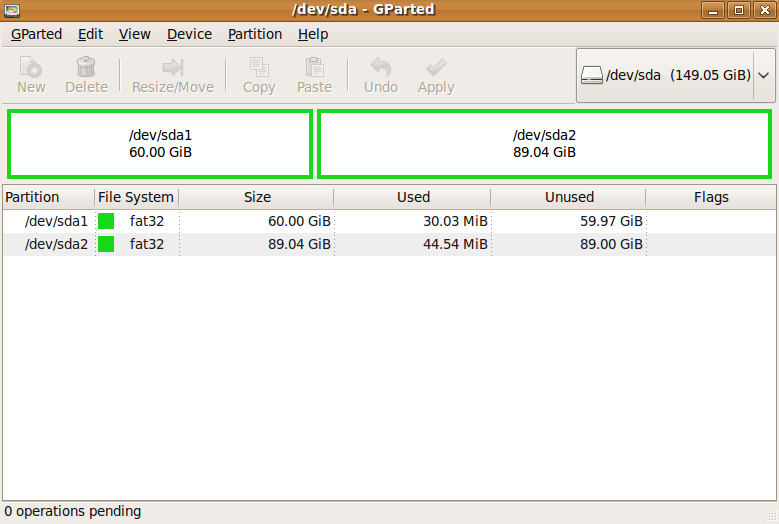779x524 pixels.
Task: Click the 44.54 MiB used value
Action: 455,244
